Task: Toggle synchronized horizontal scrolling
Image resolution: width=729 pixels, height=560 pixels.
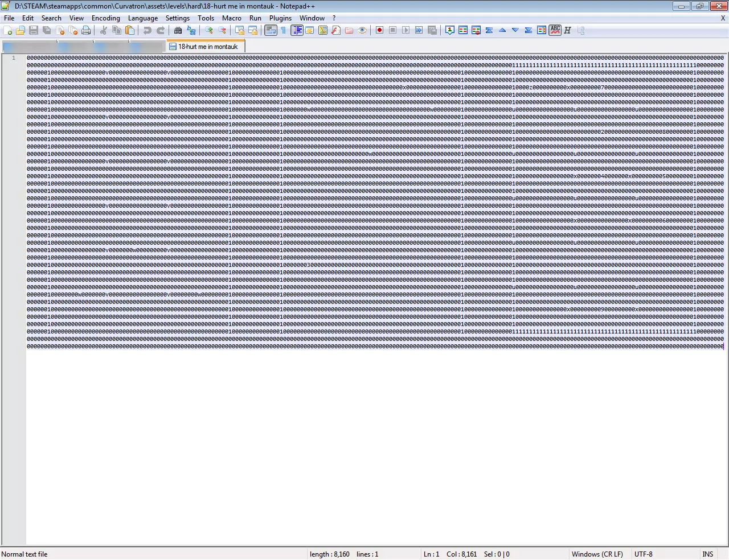Action: pyautogui.click(x=253, y=30)
